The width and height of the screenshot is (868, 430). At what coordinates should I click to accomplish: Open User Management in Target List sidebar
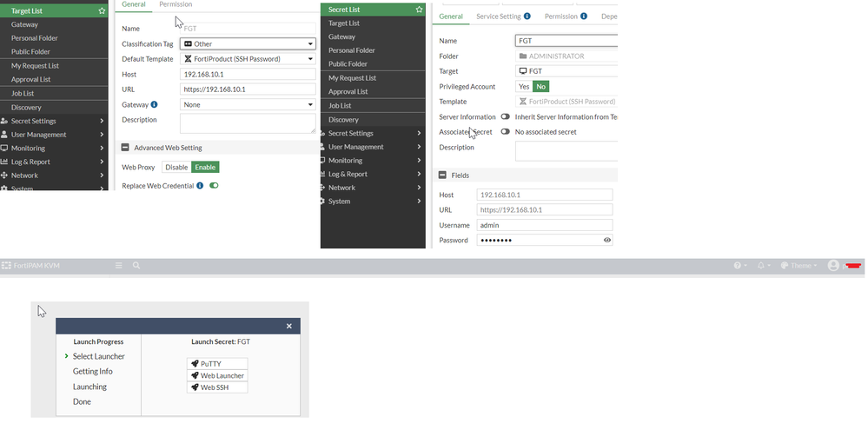[x=54, y=135]
